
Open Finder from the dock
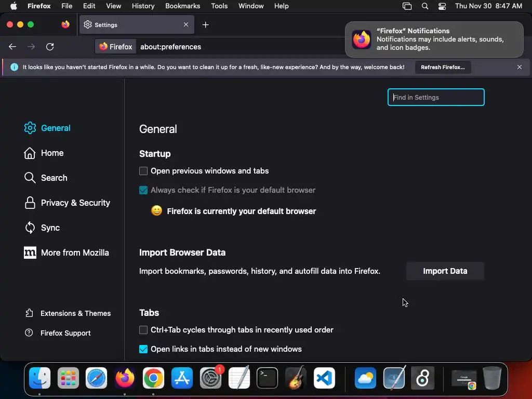pyautogui.click(x=39, y=378)
